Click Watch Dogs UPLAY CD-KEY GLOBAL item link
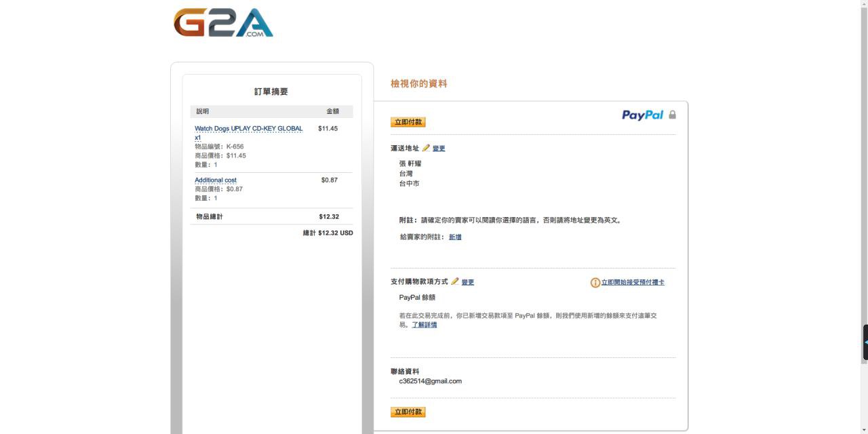The image size is (868, 434). (x=248, y=132)
